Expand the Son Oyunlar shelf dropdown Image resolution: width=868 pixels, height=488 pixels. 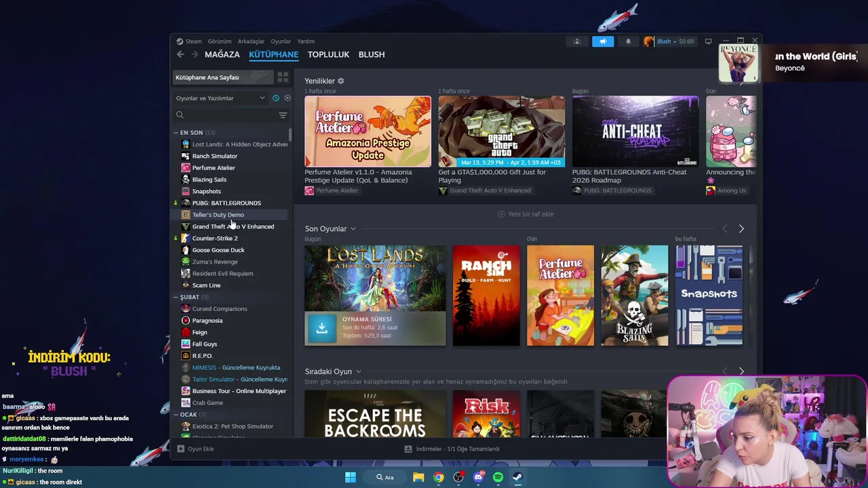tap(353, 229)
